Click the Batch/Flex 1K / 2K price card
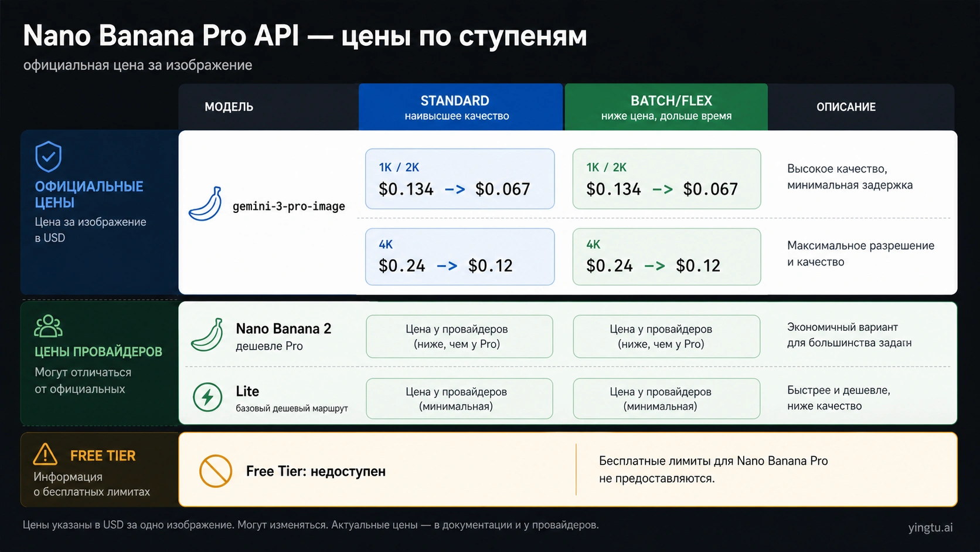The width and height of the screenshot is (980, 552). [x=667, y=179]
